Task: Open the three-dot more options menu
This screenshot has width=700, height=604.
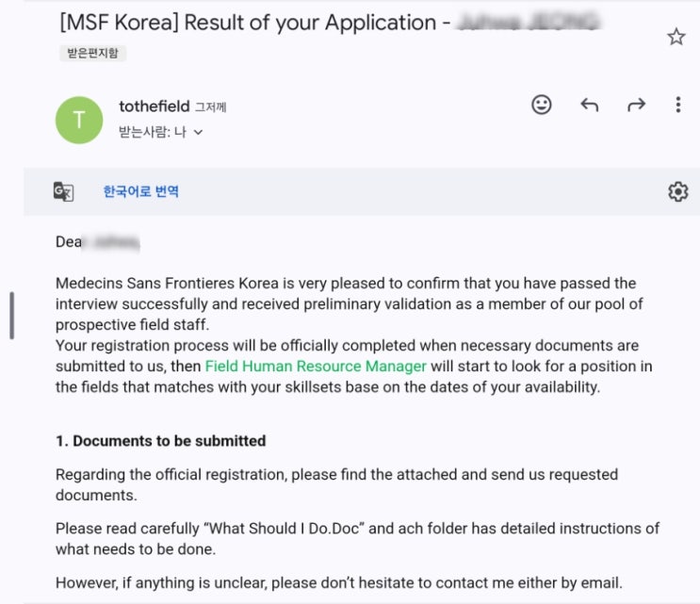Action: tap(677, 105)
